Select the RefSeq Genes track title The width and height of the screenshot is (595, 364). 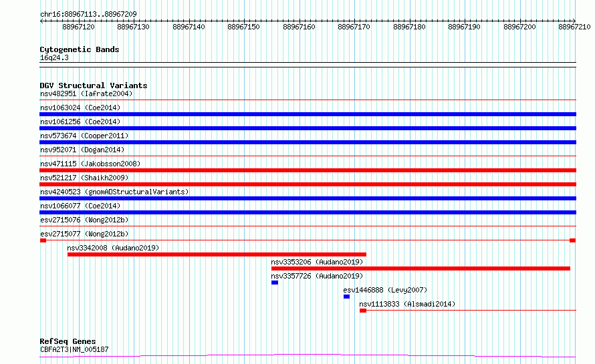click(x=68, y=341)
